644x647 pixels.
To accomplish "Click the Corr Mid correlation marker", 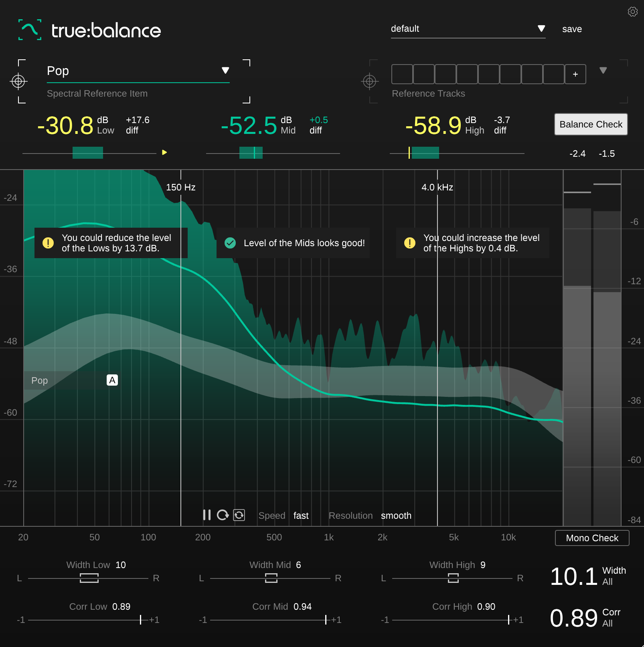I will coord(326,620).
